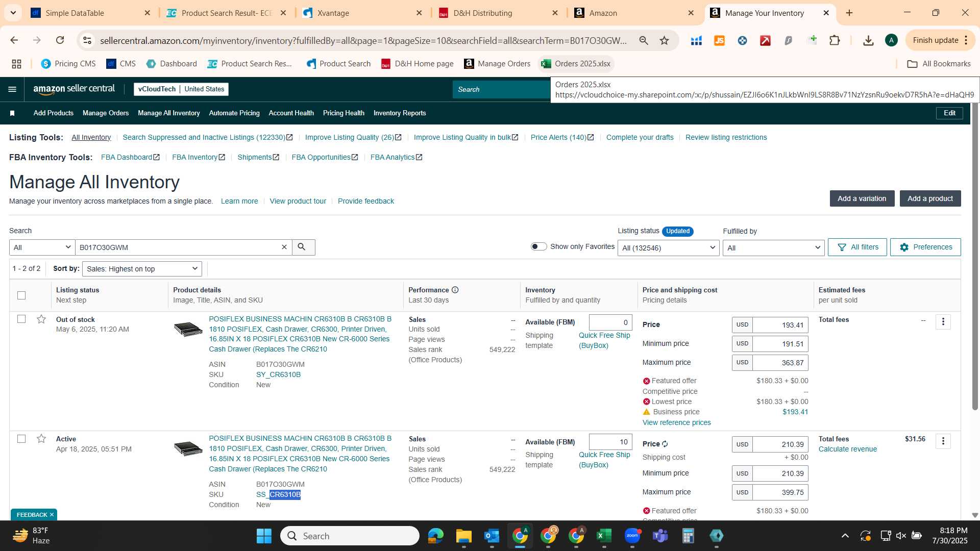The image size is (980, 551).
Task: Open a new browser tab
Action: tap(849, 13)
